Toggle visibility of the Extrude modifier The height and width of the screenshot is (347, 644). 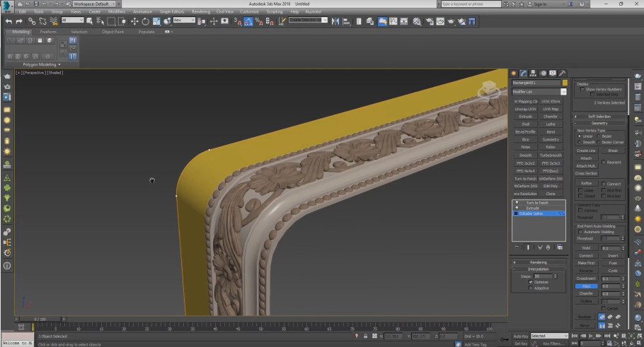[517, 208]
